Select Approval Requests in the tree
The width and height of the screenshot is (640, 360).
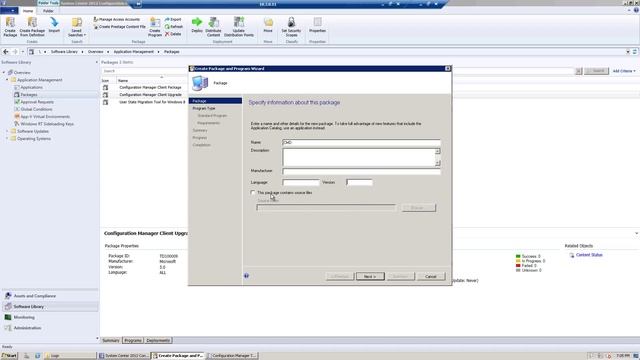37,102
